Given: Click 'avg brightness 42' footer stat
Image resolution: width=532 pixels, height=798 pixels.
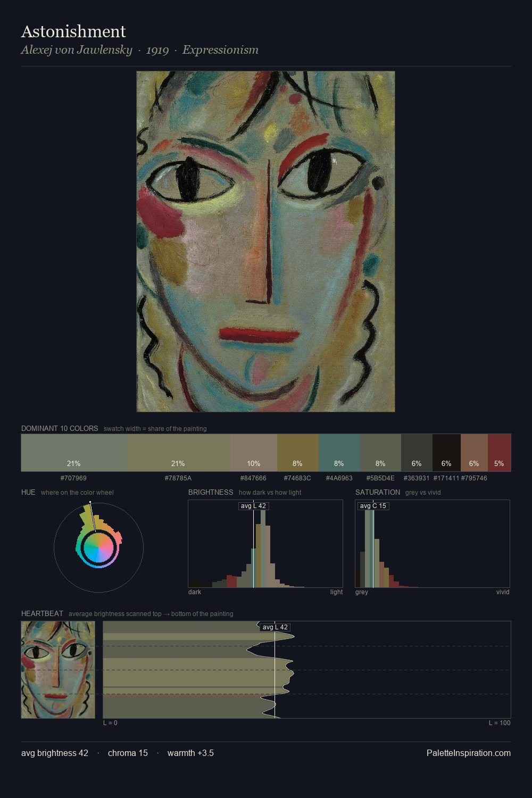Looking at the screenshot, I should [x=55, y=753].
